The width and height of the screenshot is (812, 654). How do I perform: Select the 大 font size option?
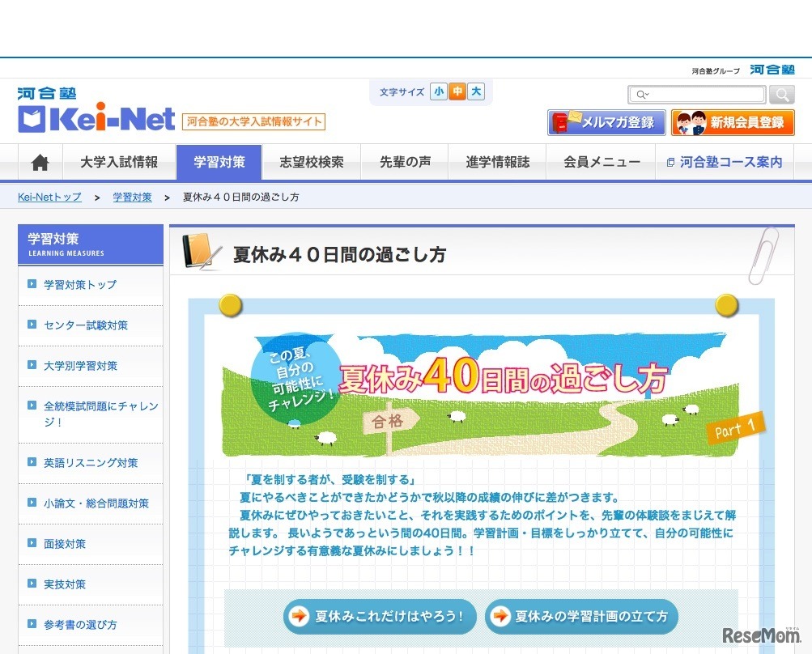pyautogui.click(x=476, y=91)
